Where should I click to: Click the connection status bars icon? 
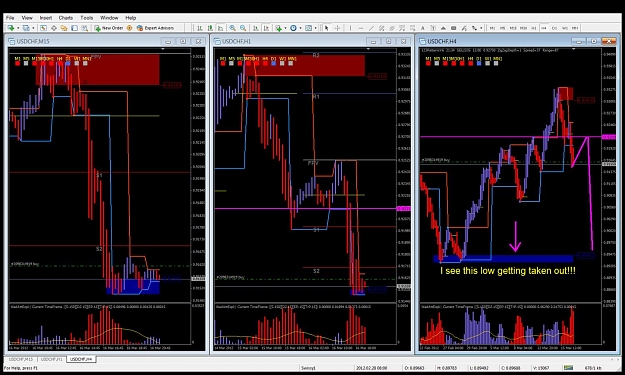[x=568, y=368]
